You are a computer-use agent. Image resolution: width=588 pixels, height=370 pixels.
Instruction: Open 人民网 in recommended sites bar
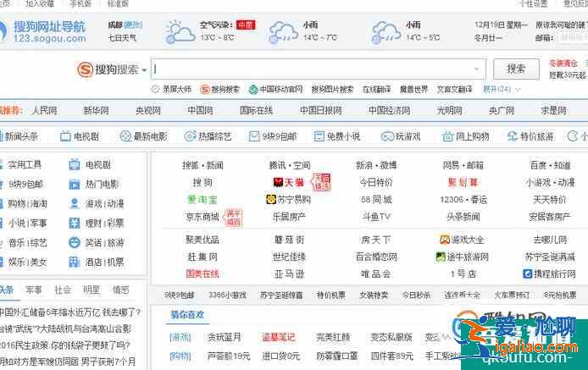coord(44,111)
